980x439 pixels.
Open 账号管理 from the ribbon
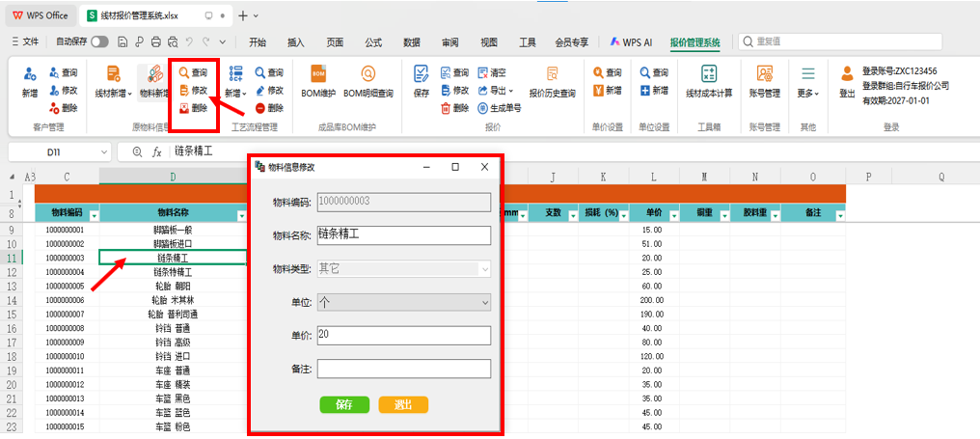point(764,82)
